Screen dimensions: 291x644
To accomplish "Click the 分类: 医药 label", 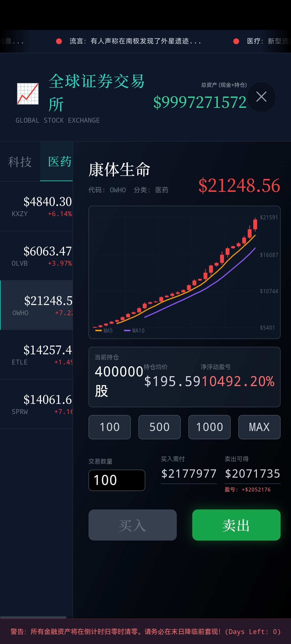I will click(x=151, y=190).
